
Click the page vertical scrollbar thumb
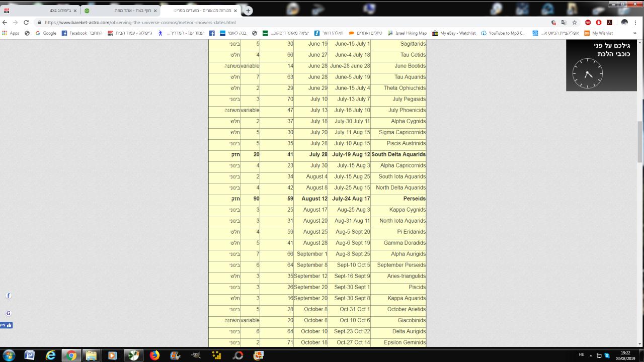pyautogui.click(x=640, y=141)
